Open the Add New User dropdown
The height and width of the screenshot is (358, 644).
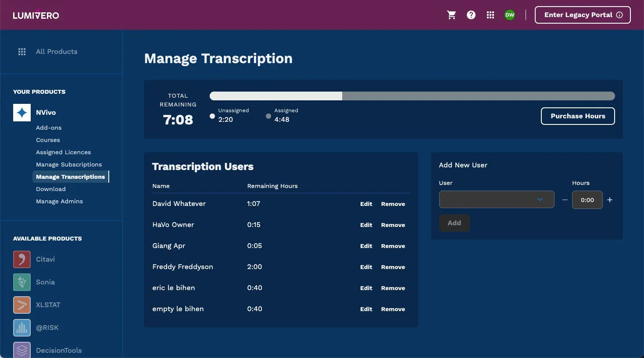(496, 199)
